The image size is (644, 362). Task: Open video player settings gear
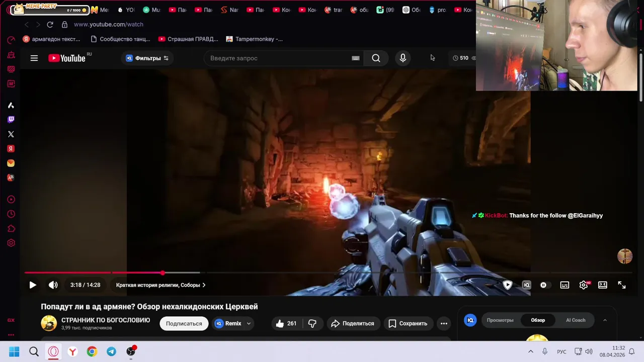[x=584, y=285]
